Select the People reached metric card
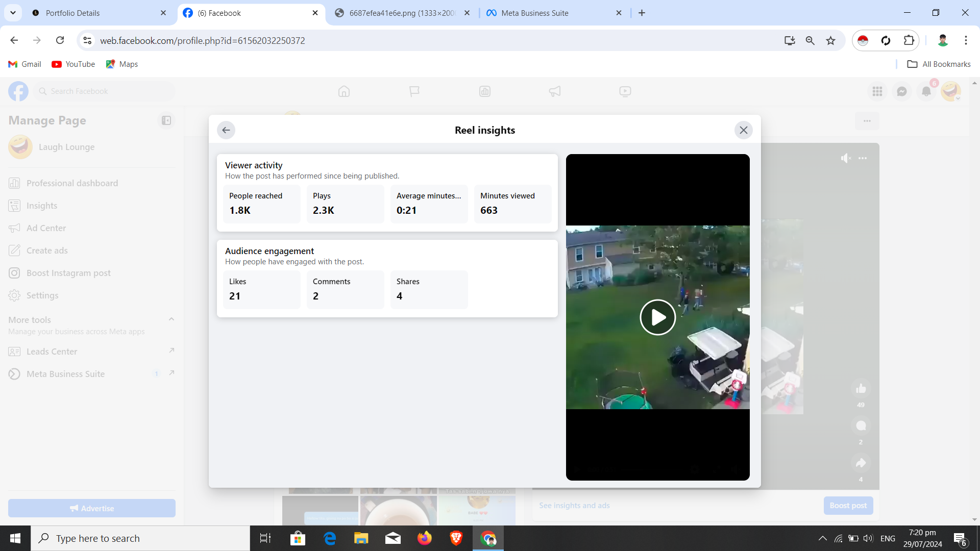Viewport: 980px width, 551px height. coord(262,204)
